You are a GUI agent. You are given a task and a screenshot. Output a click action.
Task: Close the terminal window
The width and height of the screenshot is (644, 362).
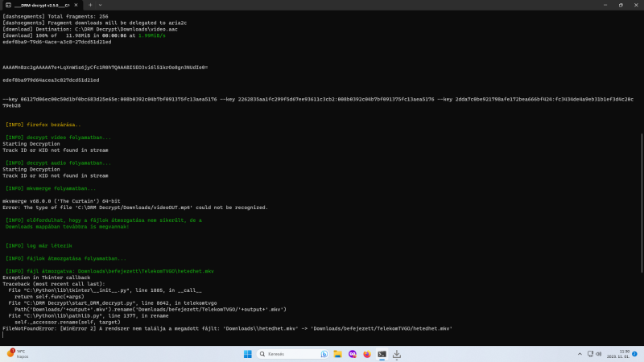636,6
